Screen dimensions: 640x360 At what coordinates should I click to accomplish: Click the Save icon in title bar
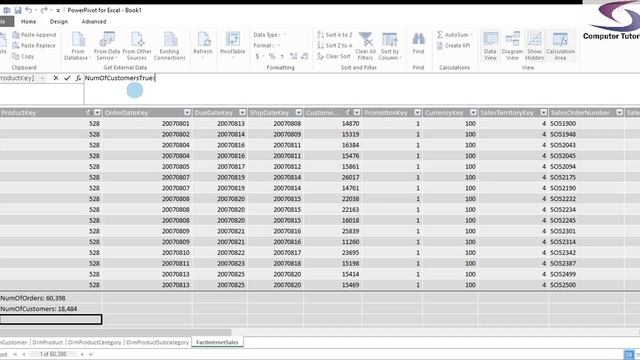(x=18, y=10)
